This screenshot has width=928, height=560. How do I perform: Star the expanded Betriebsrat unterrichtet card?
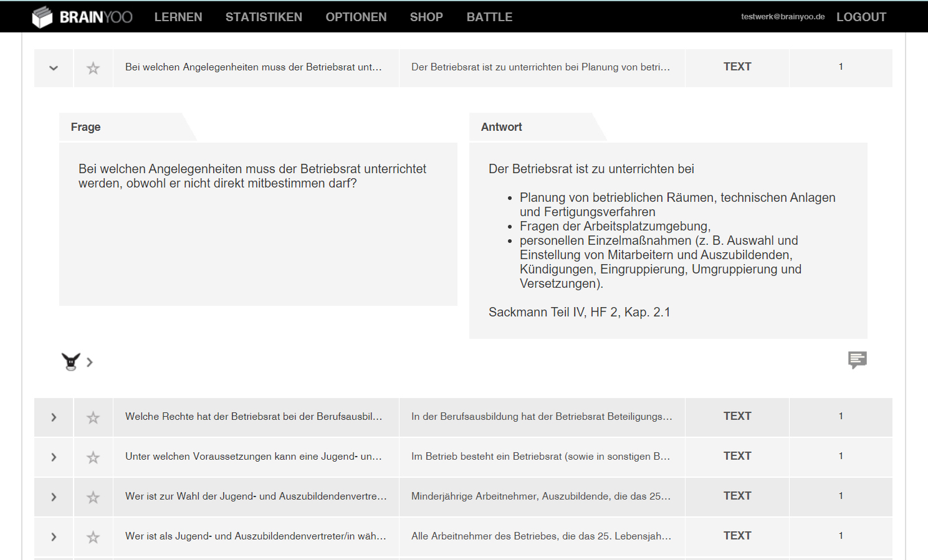[93, 68]
